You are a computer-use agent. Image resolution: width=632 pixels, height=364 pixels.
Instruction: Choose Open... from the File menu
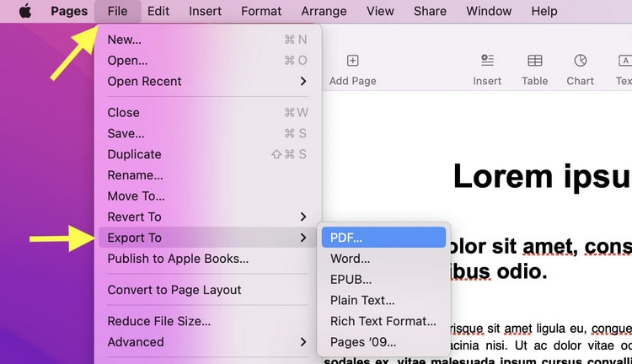[207, 61]
